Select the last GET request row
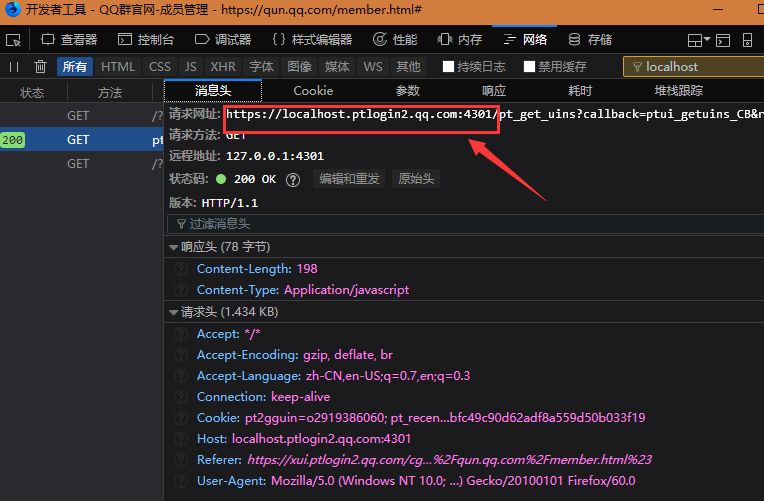Screen dimensions: 764x501 [x=82, y=163]
